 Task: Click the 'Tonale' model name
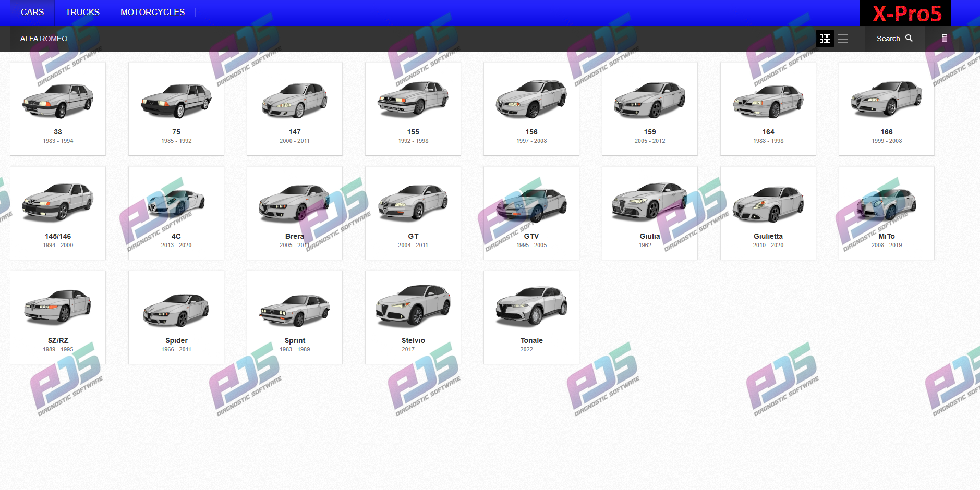pyautogui.click(x=531, y=340)
